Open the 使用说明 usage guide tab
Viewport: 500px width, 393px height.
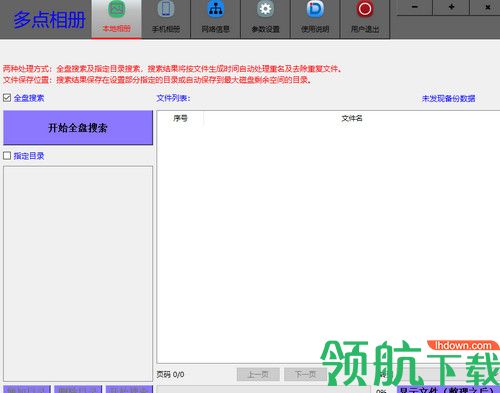coord(315,19)
